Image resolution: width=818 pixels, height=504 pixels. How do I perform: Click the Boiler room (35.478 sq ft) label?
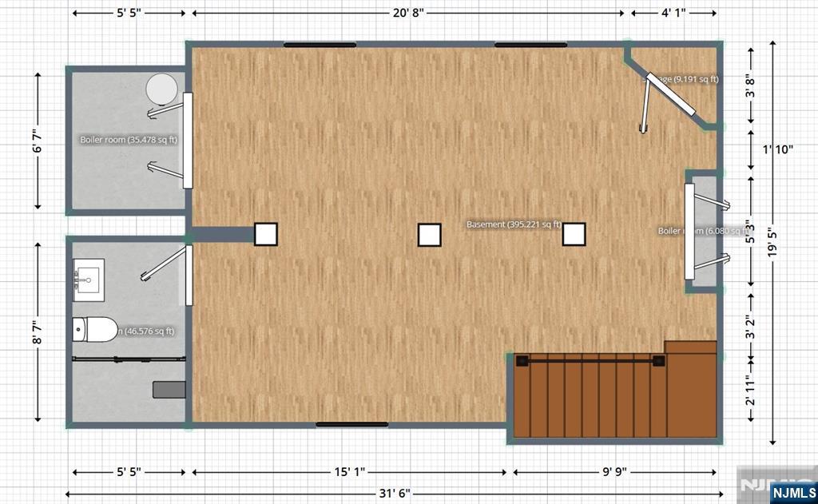(129, 140)
